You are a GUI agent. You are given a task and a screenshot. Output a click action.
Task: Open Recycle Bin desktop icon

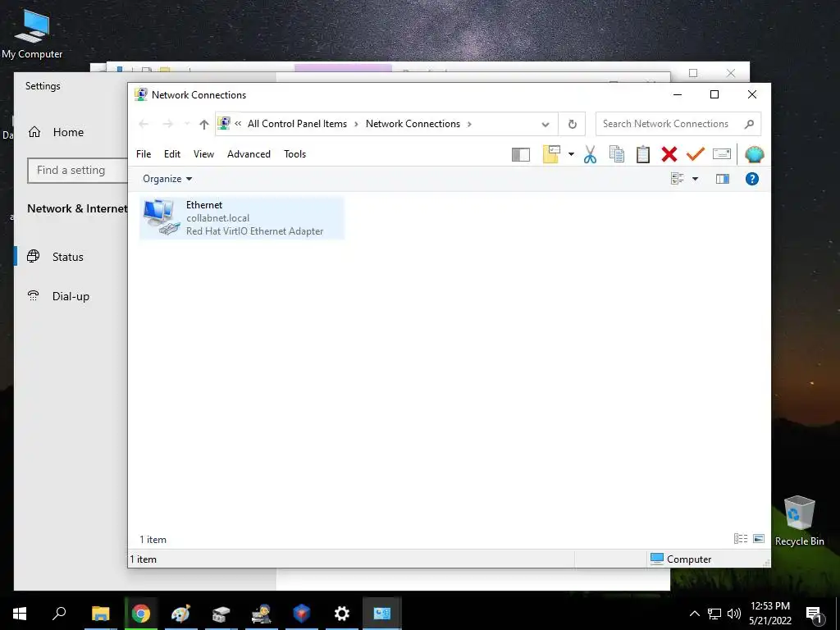click(x=799, y=521)
